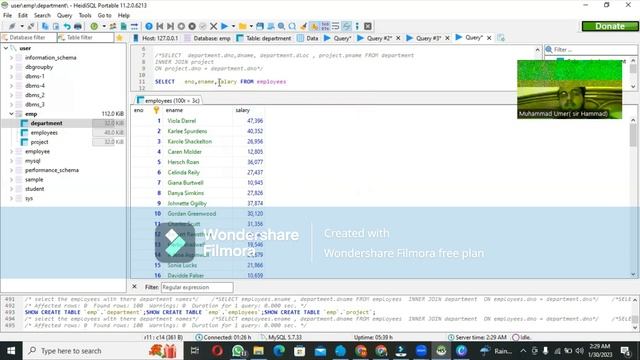This screenshot has width=640, height=360.
Task: Click the salary column header
Action: coord(249,110)
